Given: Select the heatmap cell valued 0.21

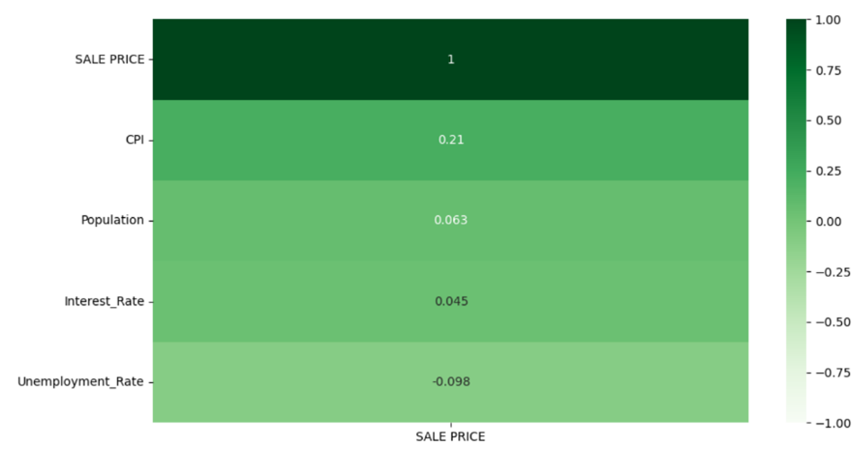Looking at the screenshot, I should 450,140.
